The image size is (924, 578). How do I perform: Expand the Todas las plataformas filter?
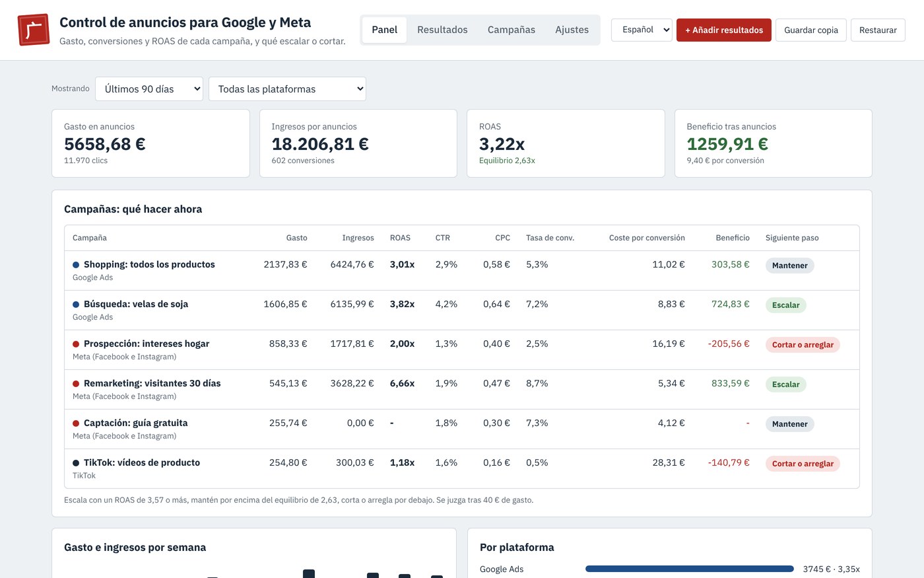pyautogui.click(x=287, y=89)
